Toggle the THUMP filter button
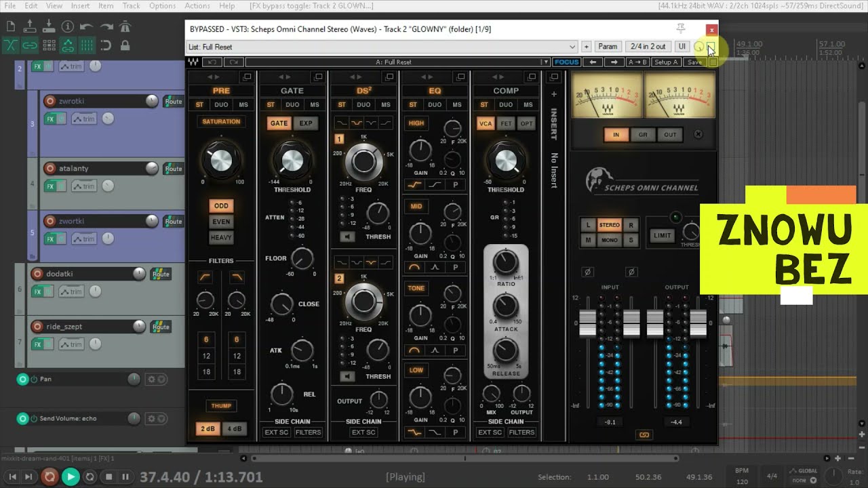Viewport: 868px width, 488px height. 221,406
